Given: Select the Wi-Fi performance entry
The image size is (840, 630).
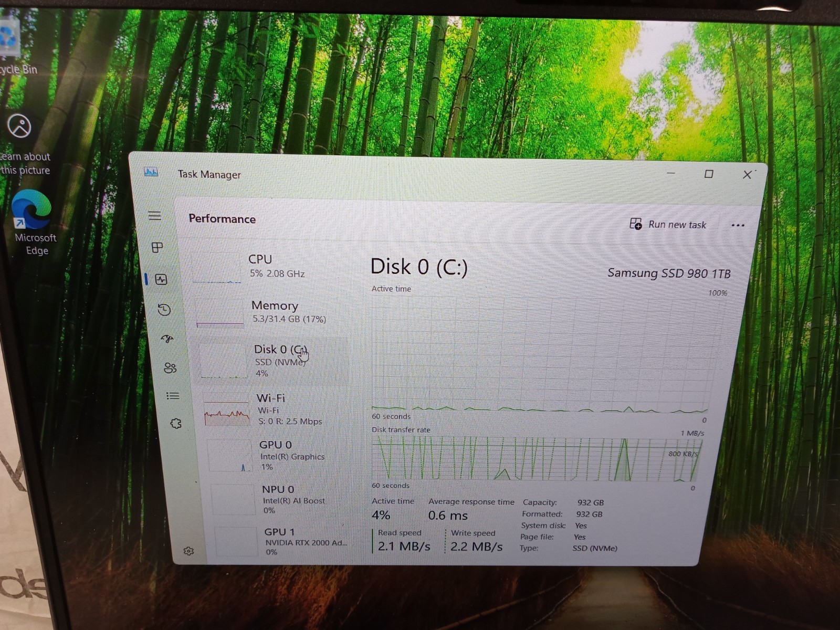Looking at the screenshot, I should point(276,409).
